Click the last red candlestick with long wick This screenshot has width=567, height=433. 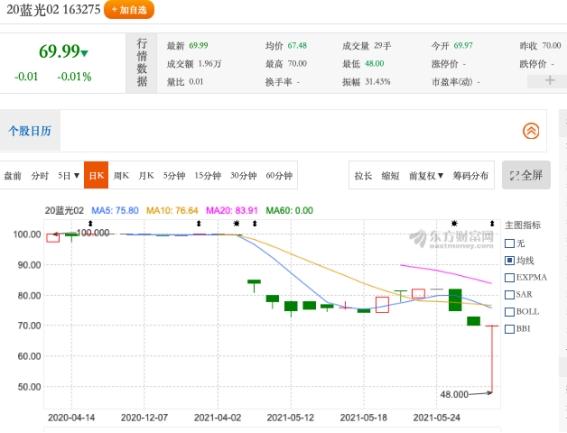tap(491, 359)
